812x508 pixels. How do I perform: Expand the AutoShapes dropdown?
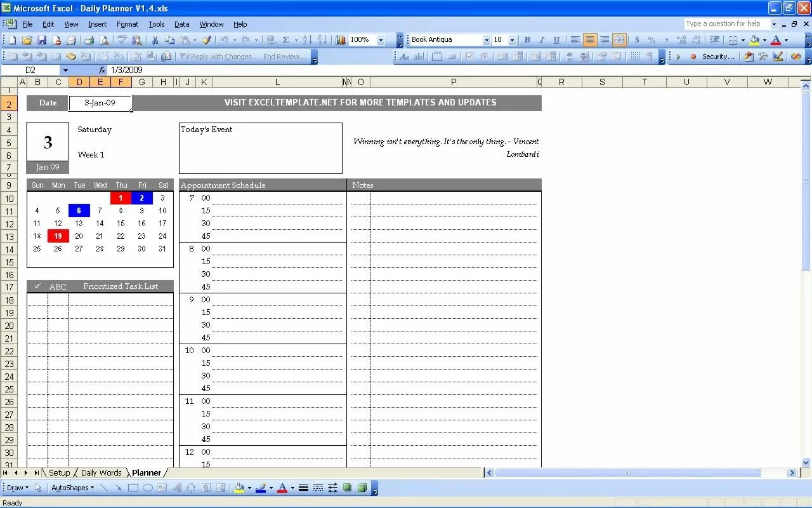[72, 488]
